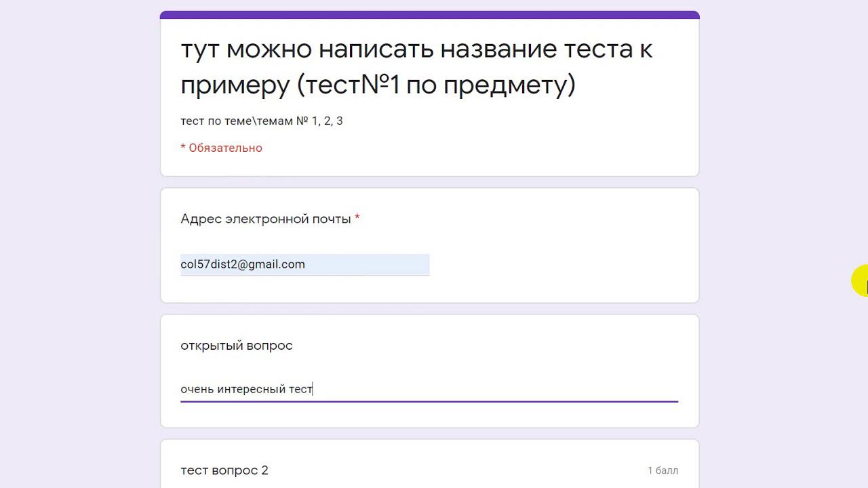Focus the open question answer field

(429, 389)
